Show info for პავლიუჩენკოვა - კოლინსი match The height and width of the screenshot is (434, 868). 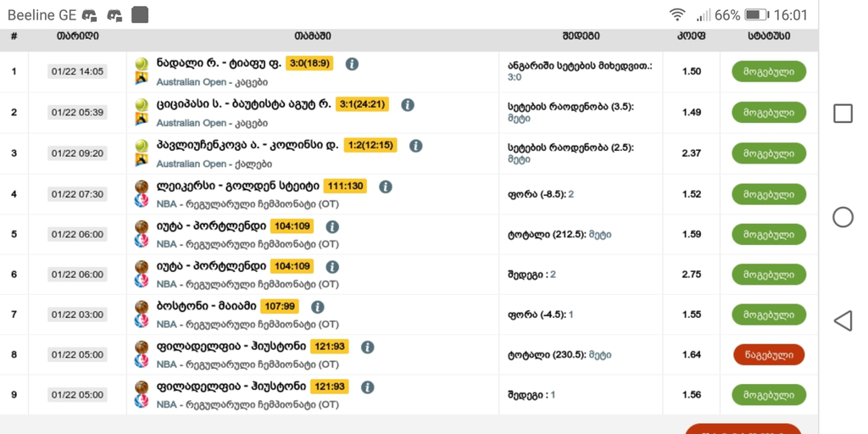tap(415, 146)
